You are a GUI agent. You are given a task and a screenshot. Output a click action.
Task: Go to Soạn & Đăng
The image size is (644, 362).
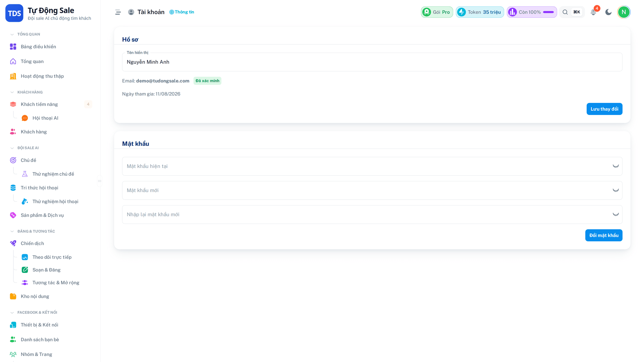coord(56,270)
